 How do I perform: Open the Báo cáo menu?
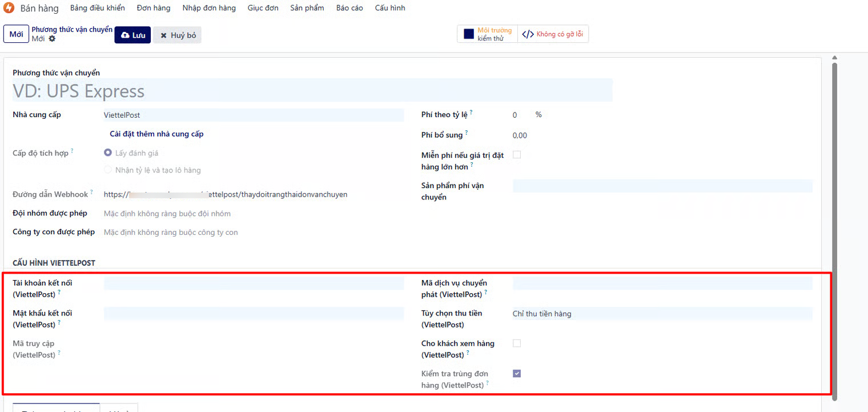point(349,8)
